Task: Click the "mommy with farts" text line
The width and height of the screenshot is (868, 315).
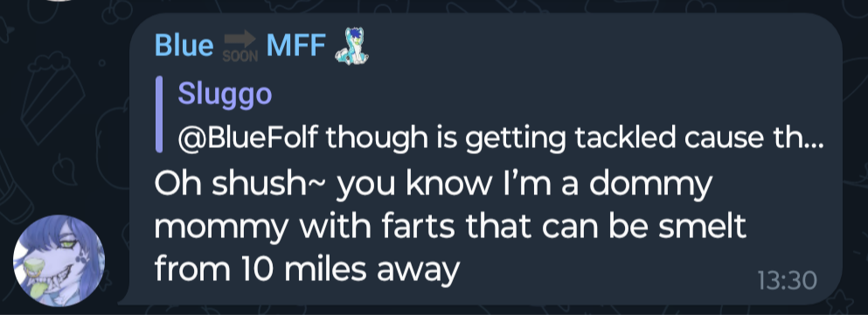Action: [450, 227]
